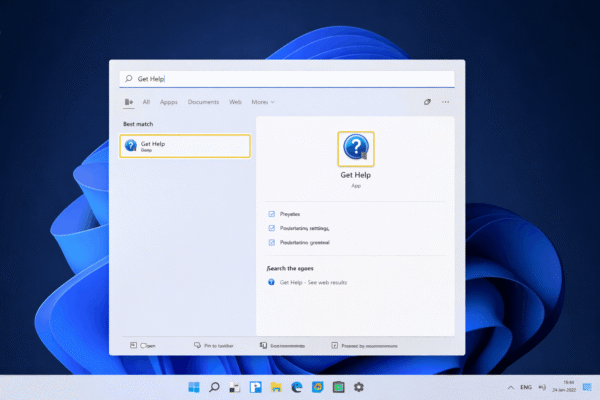Click the App label under Get Help
600x400 pixels.
[x=356, y=186]
